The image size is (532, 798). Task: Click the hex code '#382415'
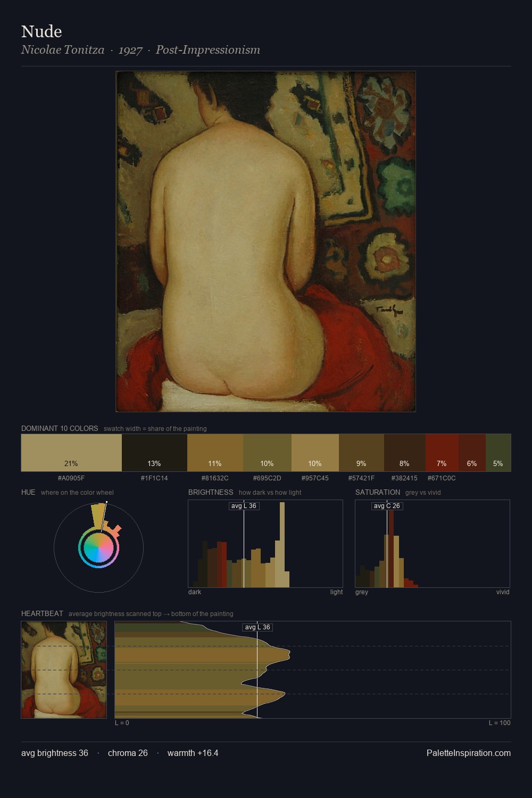(x=404, y=478)
